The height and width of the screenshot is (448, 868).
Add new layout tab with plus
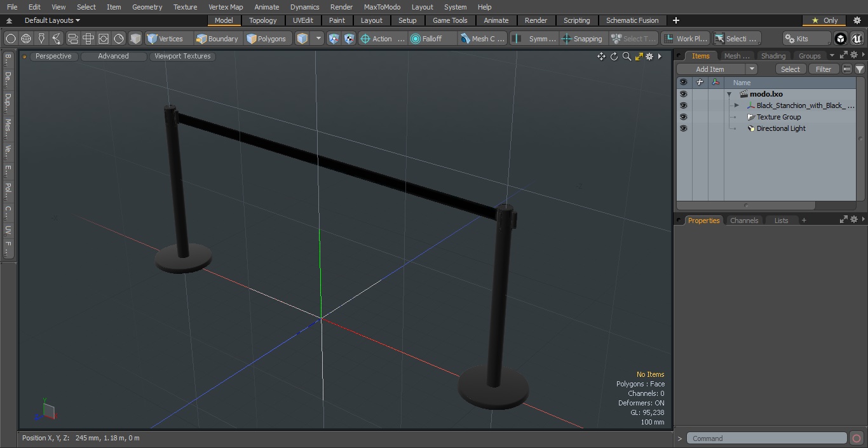(x=676, y=20)
